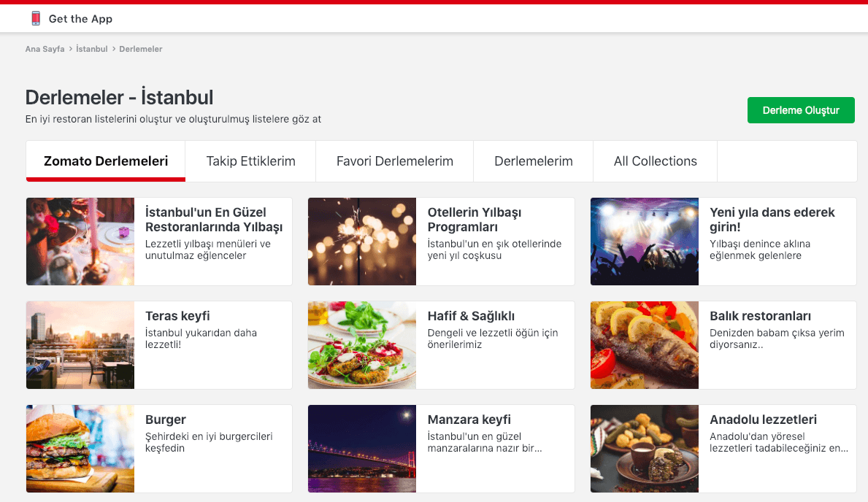Open the Hafif & Sağlıklı salad thumbnail
Viewport: 868px width, 502px height.
click(x=362, y=345)
